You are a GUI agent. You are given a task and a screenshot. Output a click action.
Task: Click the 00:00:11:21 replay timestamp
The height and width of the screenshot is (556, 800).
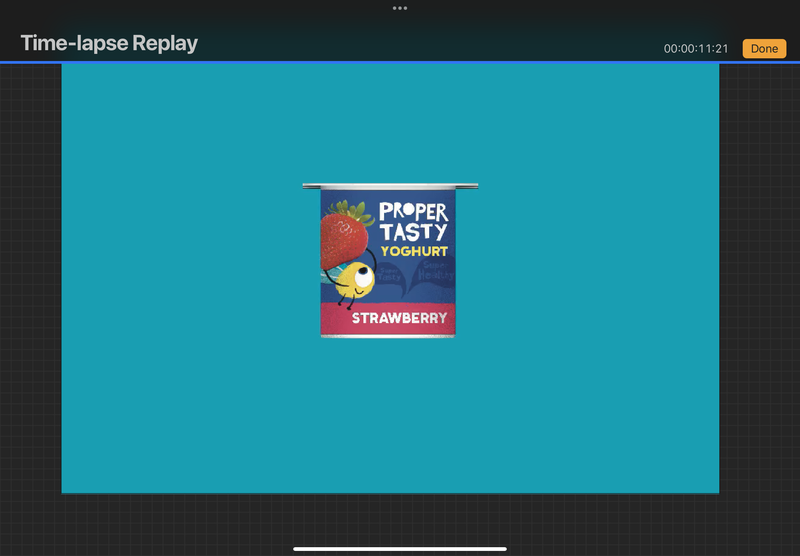pos(695,49)
